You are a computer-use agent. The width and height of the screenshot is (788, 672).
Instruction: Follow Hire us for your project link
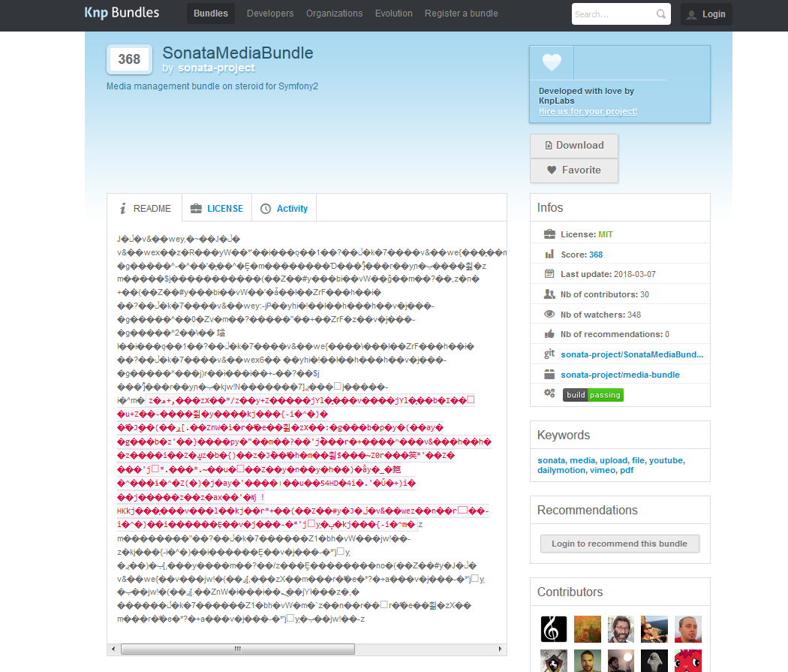click(x=588, y=111)
